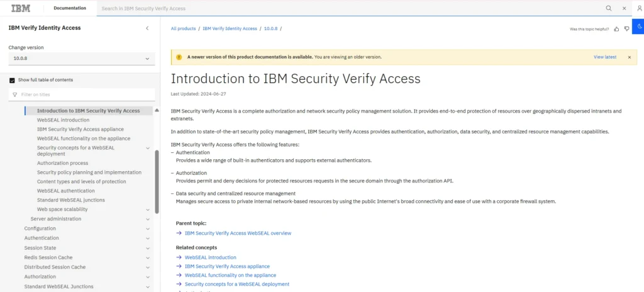Open the Change version dropdown
644x292 pixels.
click(82, 59)
